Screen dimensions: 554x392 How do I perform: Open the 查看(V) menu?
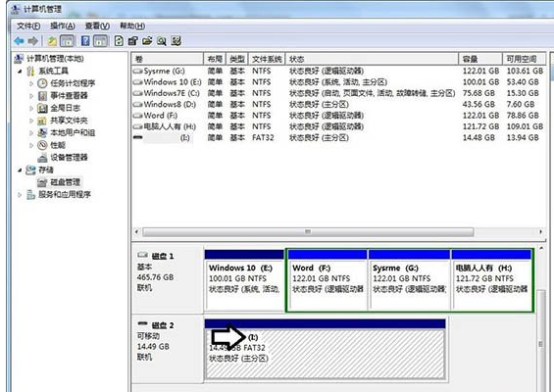point(97,25)
